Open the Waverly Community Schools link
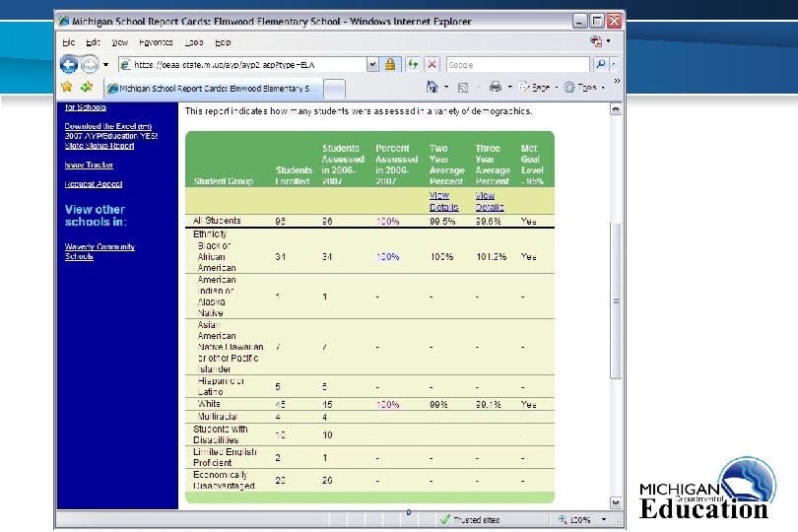This screenshot has width=798, height=532. click(100, 251)
